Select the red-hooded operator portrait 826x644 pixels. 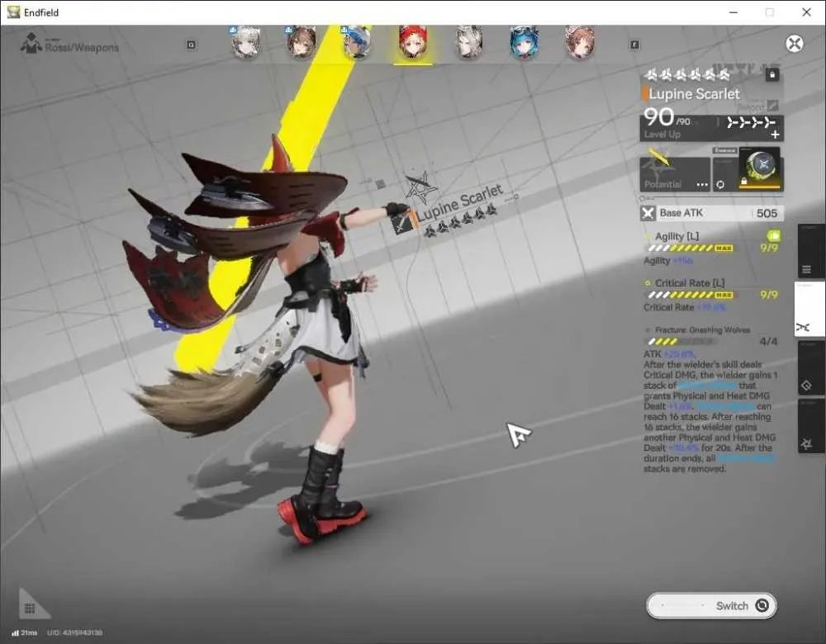[x=412, y=43]
